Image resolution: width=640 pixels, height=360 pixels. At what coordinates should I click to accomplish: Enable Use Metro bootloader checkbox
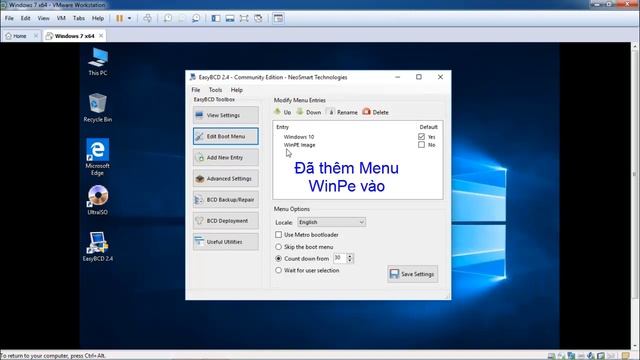pyautogui.click(x=278, y=235)
